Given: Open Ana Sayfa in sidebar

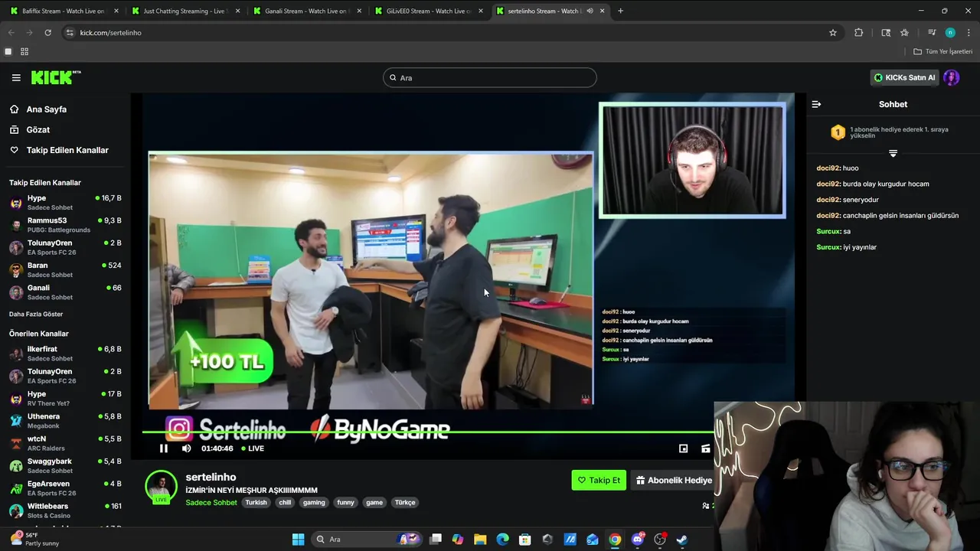Looking at the screenshot, I should tap(46, 109).
